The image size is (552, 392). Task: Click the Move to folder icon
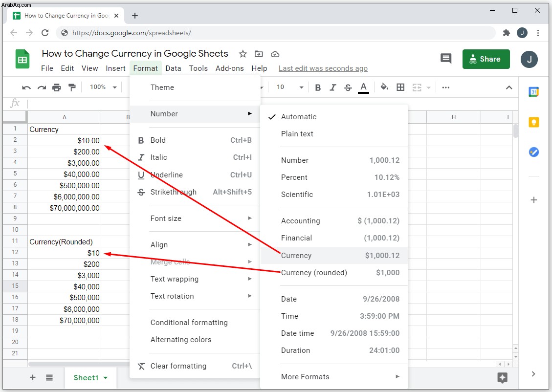(259, 54)
